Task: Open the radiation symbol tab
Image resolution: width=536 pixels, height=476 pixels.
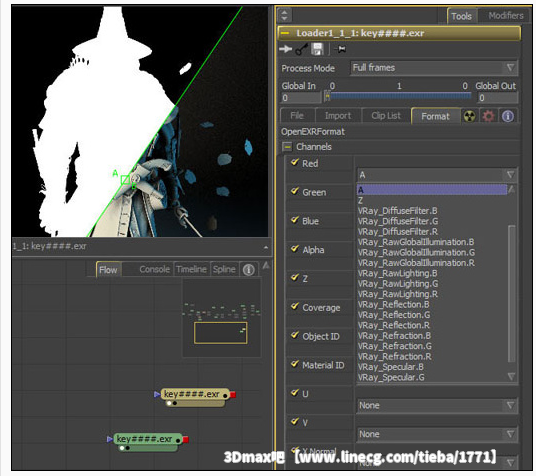Action: coord(469,116)
